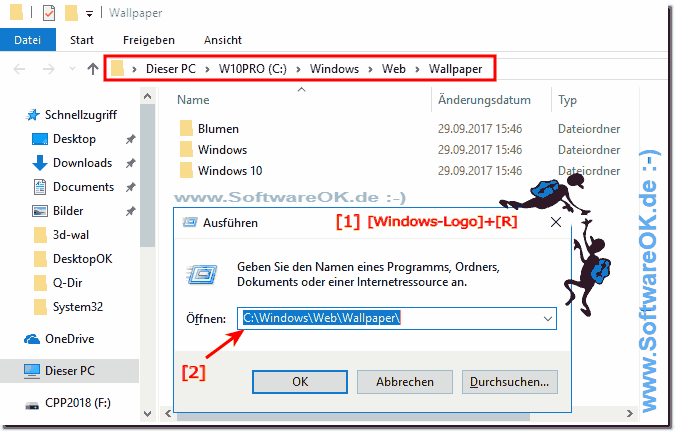The width and height of the screenshot is (675, 432).
Task: Select Dieser PC in navigation pane
Action: pyautogui.click(x=70, y=371)
